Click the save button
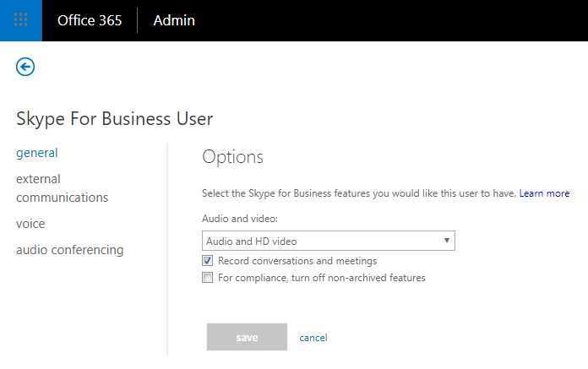The width and height of the screenshot is (588, 369). (247, 337)
